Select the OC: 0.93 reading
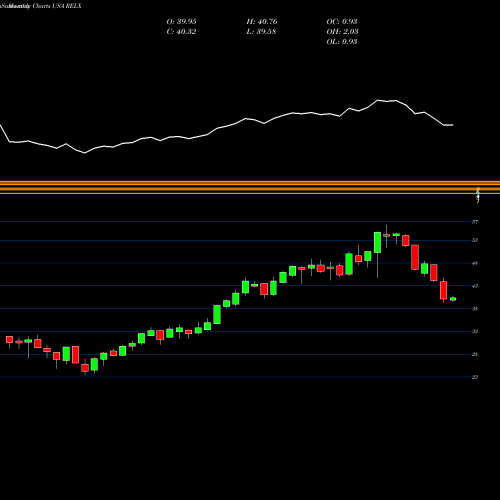This screenshot has width=500, height=500. pyautogui.click(x=342, y=22)
